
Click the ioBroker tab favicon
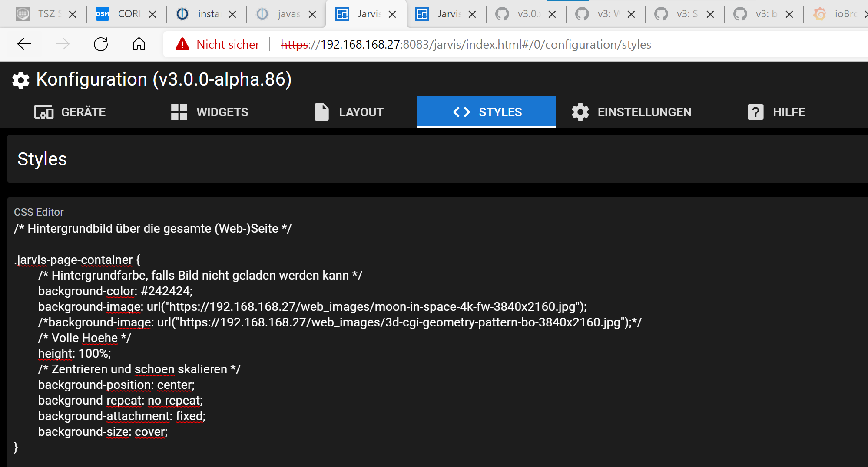[820, 14]
